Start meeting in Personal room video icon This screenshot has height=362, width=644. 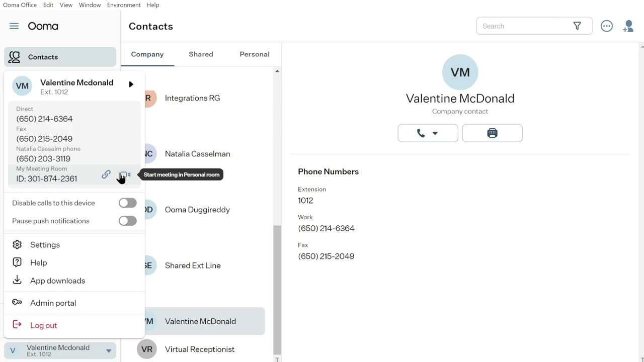tap(125, 174)
